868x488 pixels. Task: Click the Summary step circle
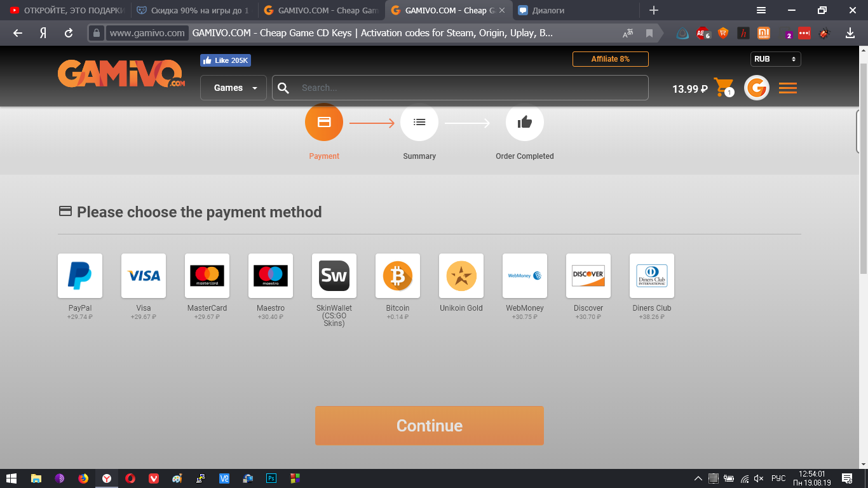pos(419,122)
